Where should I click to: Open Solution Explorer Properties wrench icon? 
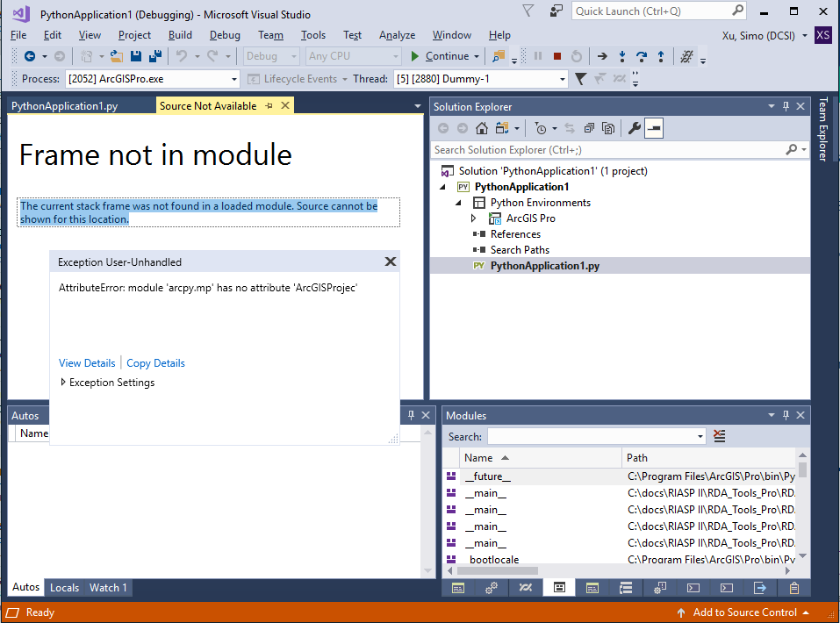635,129
